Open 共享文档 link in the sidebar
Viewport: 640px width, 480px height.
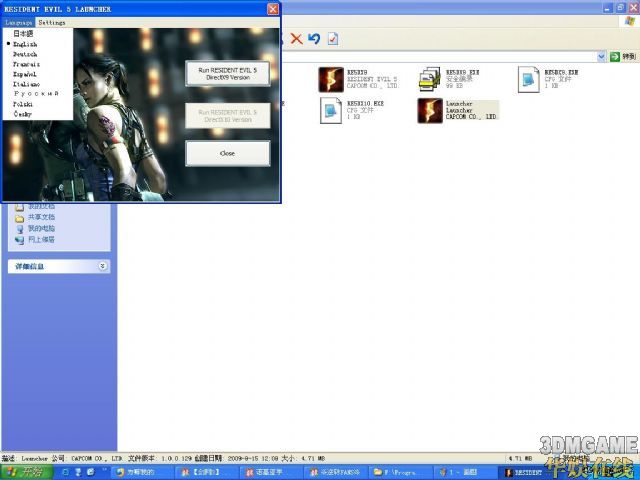41,217
